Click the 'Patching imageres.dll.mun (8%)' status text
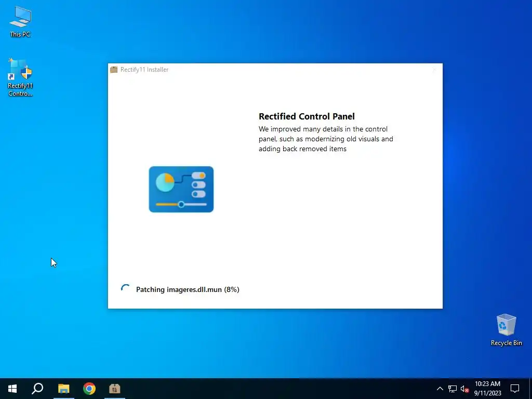 (x=188, y=289)
